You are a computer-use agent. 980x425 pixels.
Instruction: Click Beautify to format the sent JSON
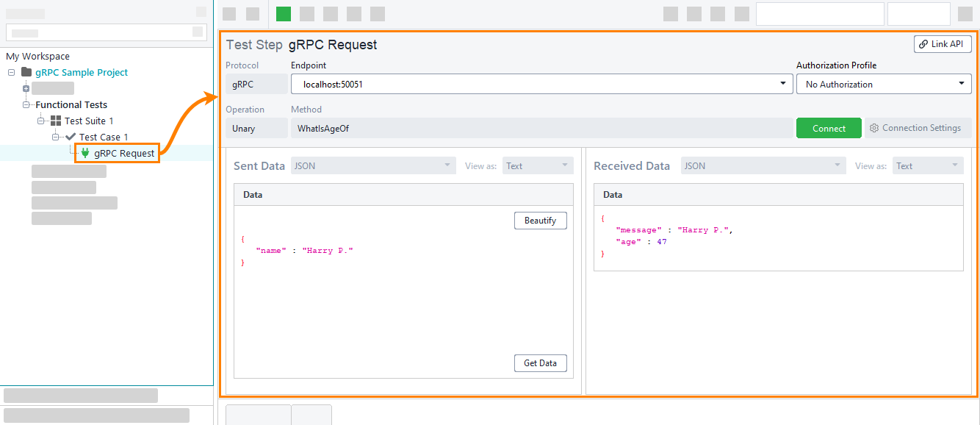[540, 220]
